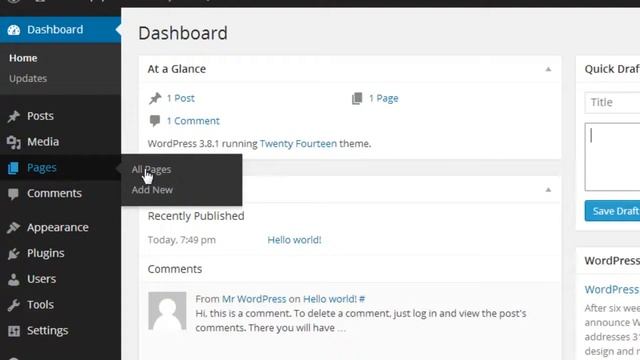Click the Users person icon
The height and width of the screenshot is (360, 640).
[13, 279]
